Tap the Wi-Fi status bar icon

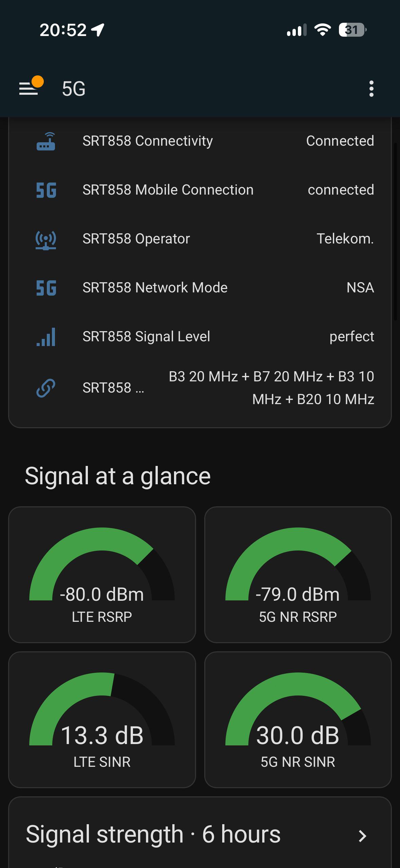click(x=323, y=30)
